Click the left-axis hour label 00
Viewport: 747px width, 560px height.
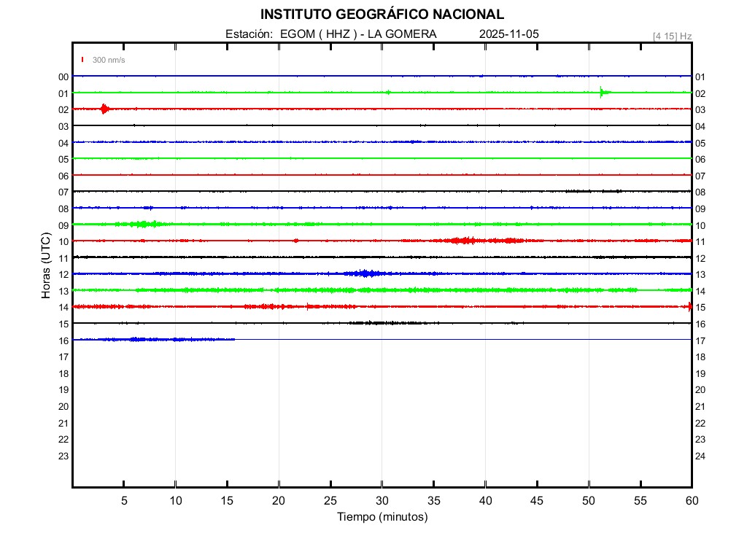tap(63, 77)
